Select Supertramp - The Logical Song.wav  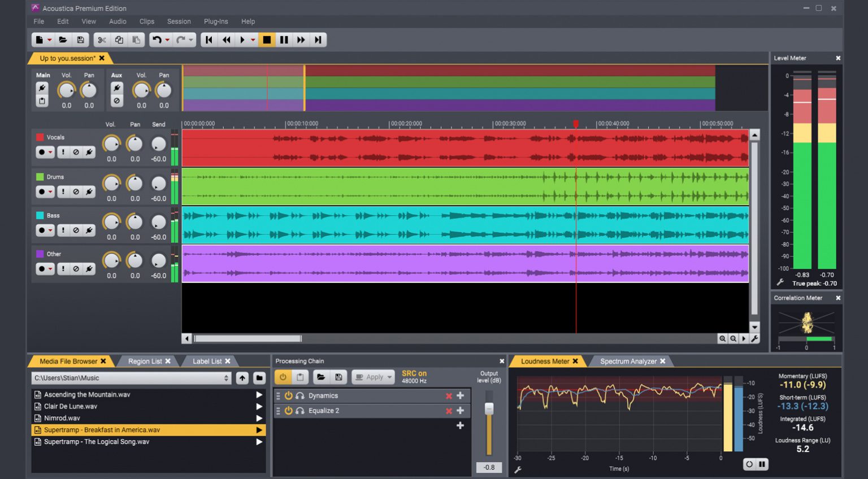tap(148, 442)
